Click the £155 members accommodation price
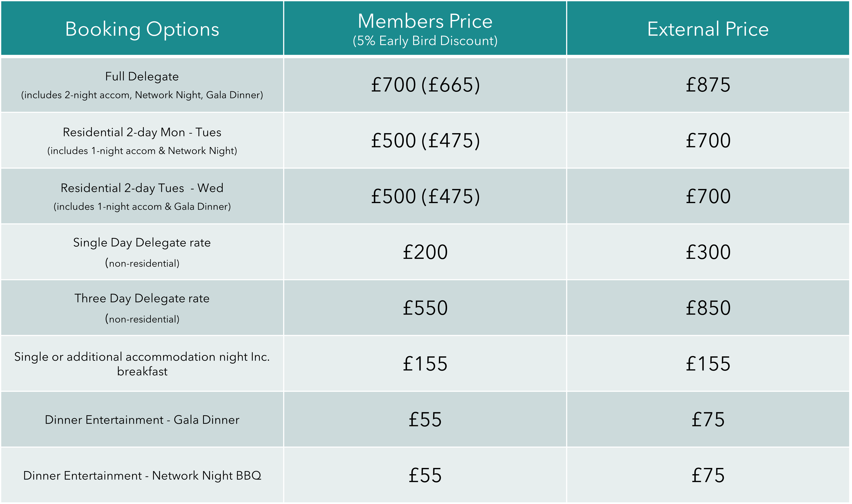This screenshot has height=504, width=852. pyautogui.click(x=425, y=364)
